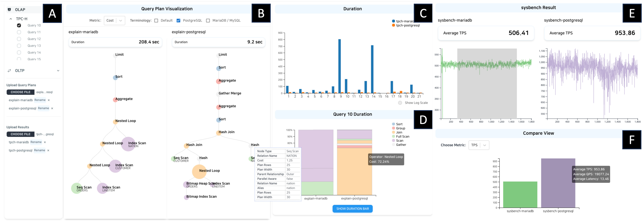Open the Choose Metric TPS dropdown

pos(478,145)
